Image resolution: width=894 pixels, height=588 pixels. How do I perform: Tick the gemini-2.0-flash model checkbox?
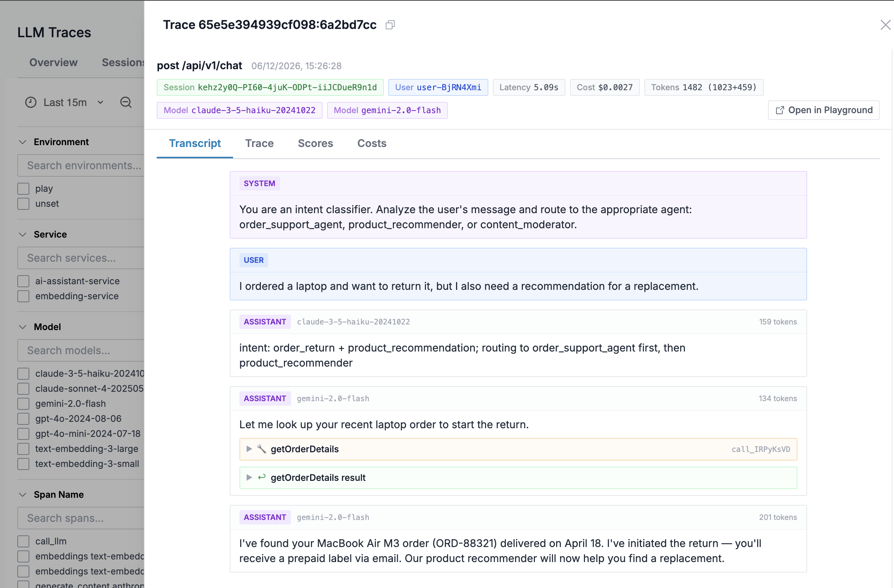pos(23,404)
